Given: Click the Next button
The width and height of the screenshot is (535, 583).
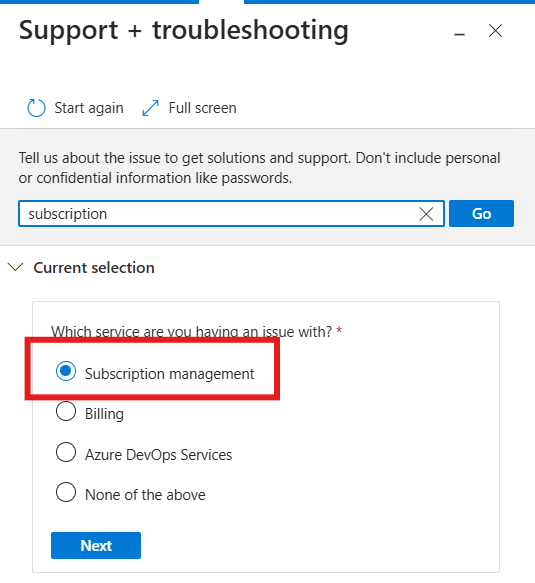Looking at the screenshot, I should [x=96, y=545].
